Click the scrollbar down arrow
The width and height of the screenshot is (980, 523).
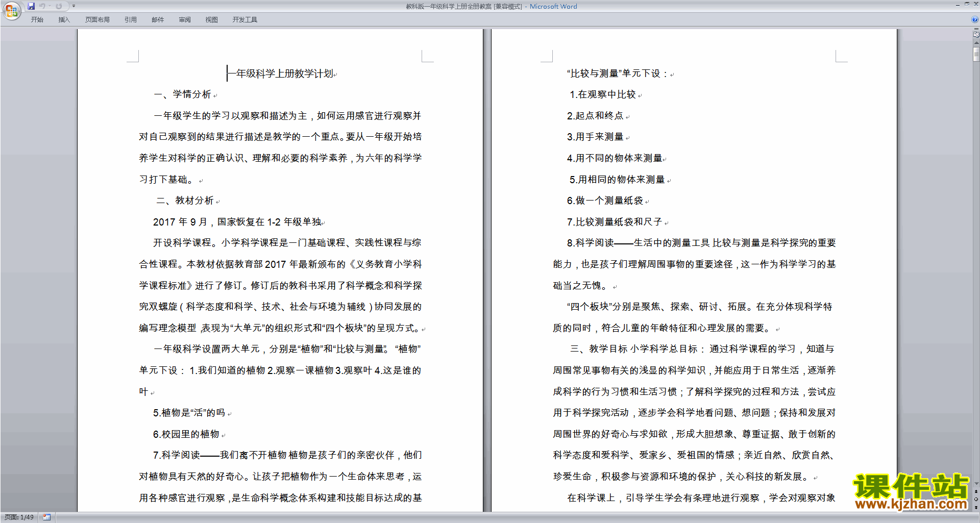(976, 484)
